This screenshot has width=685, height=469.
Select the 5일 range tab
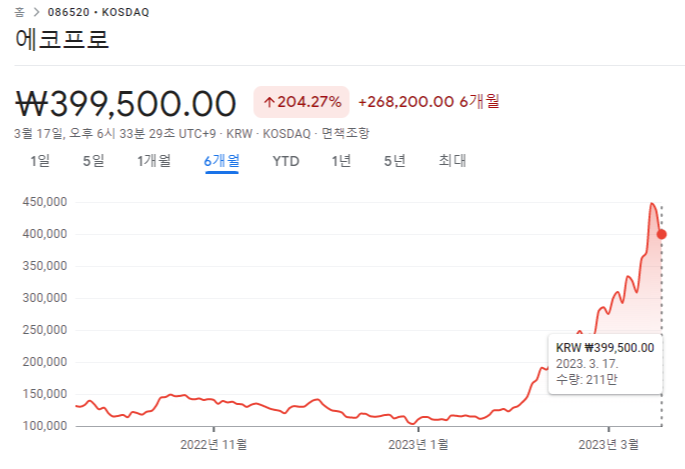pos(93,161)
